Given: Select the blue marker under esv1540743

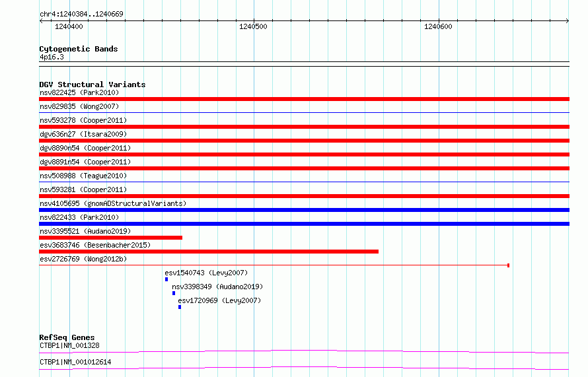Looking at the screenshot, I should click(166, 279).
